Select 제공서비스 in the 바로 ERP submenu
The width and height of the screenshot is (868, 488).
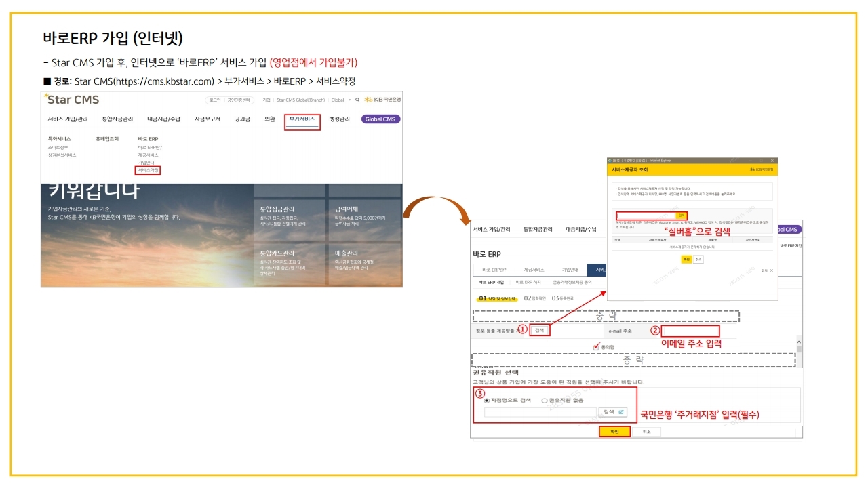(148, 155)
